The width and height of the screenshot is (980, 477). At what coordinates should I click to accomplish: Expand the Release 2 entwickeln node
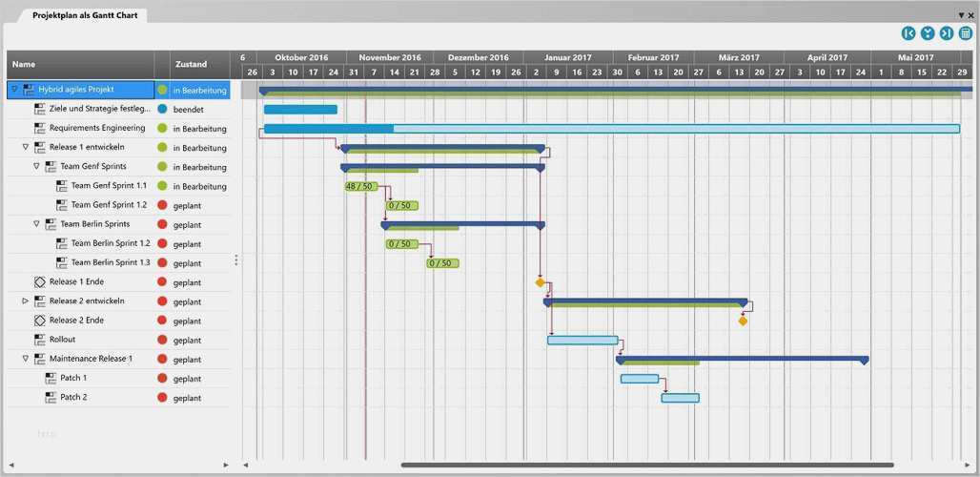26,301
